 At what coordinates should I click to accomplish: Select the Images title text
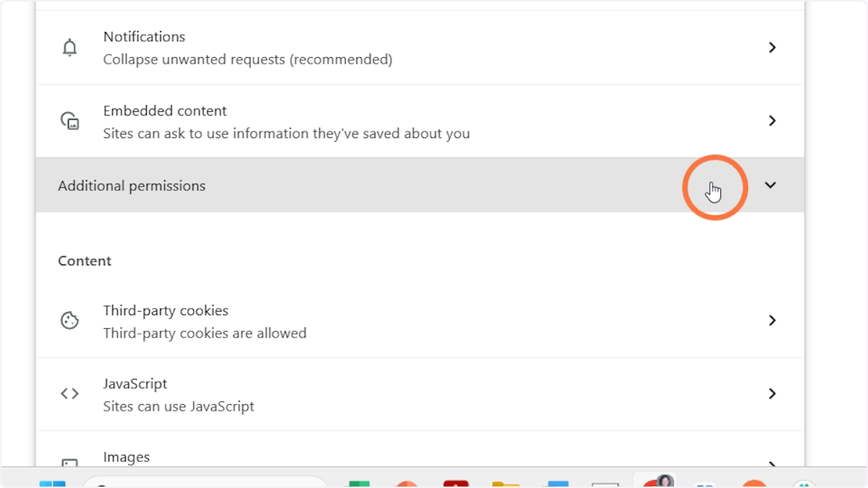(127, 457)
